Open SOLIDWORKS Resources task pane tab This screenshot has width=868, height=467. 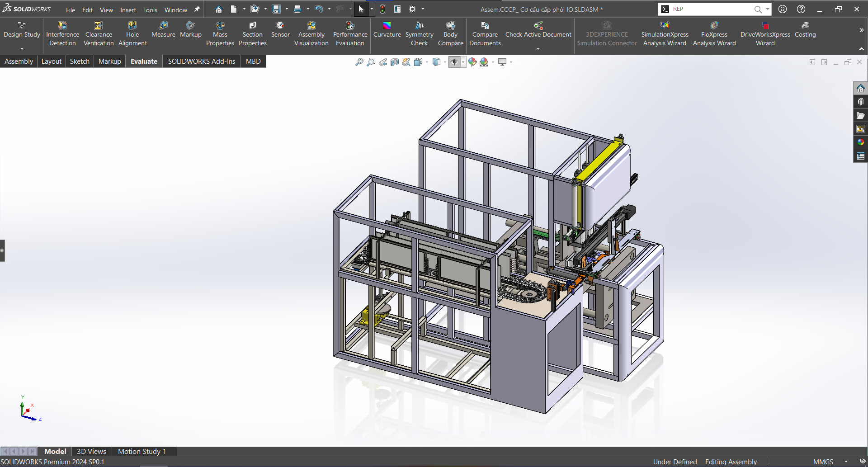point(860,88)
